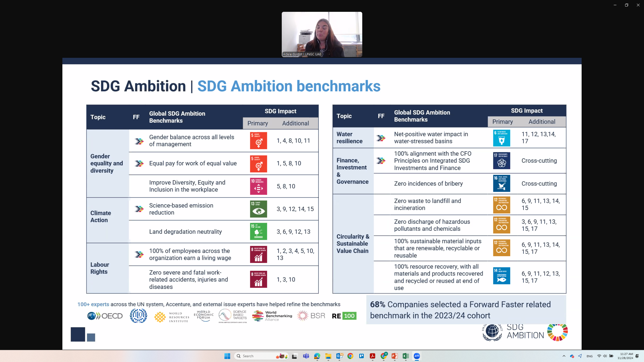Toggle the do-not-disturb notification bell
Image resolution: width=644 pixels, height=362 pixels.
click(637, 356)
